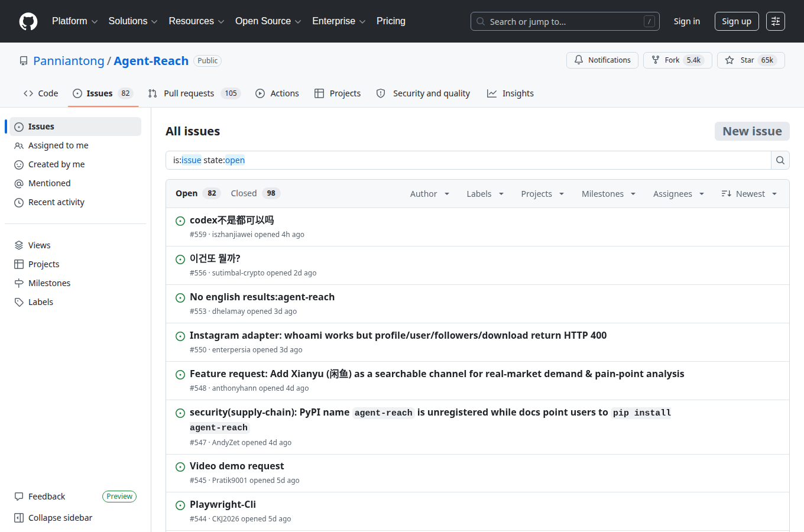
Task: Select Issues in the sidebar
Action: (x=75, y=126)
